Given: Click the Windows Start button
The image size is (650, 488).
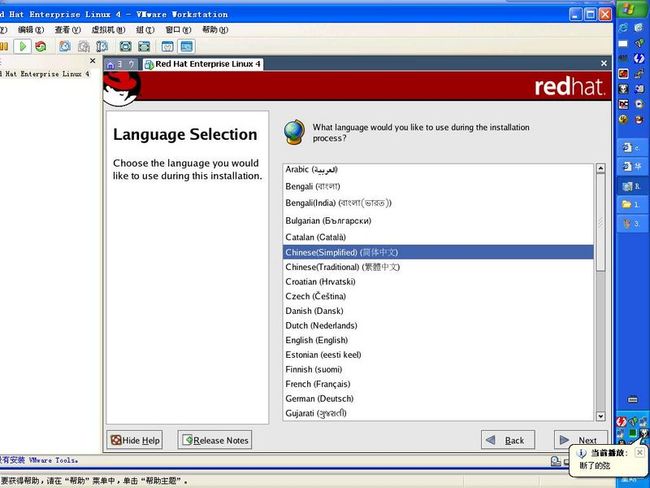Looking at the screenshot, I should (631, 9).
